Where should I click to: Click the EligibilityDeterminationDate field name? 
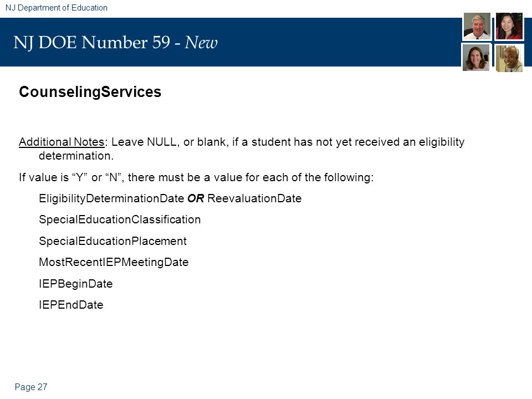111,198
